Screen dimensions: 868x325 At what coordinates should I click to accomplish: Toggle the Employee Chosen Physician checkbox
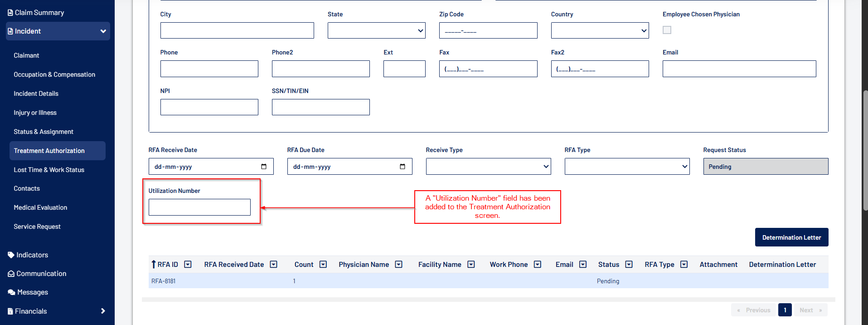667,30
